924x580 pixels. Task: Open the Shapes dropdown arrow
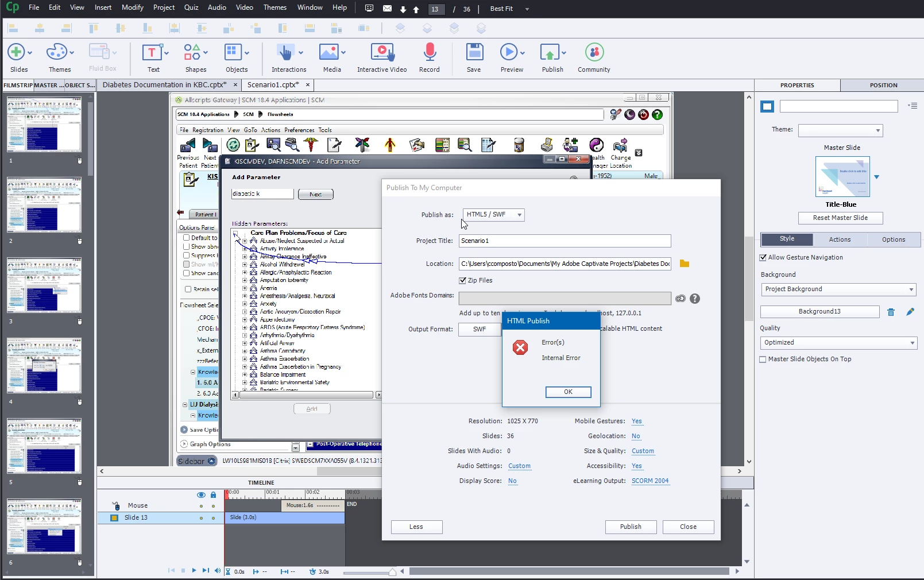tap(206, 53)
